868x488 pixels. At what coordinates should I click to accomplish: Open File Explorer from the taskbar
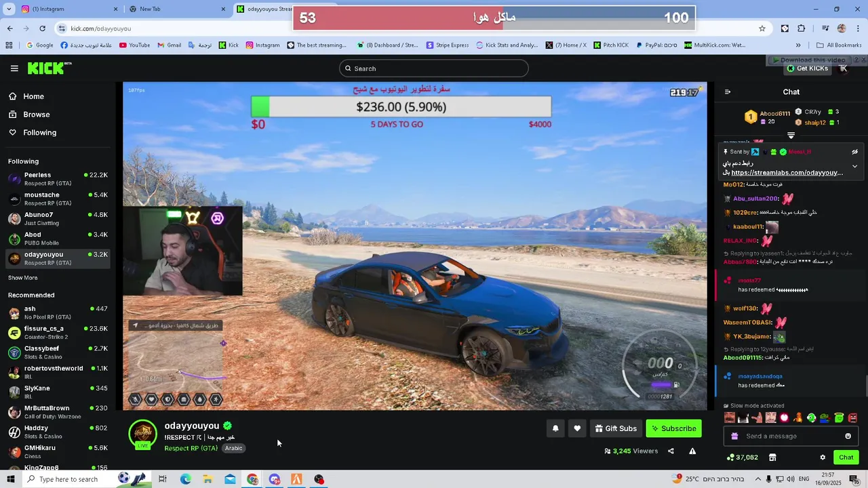click(208, 479)
